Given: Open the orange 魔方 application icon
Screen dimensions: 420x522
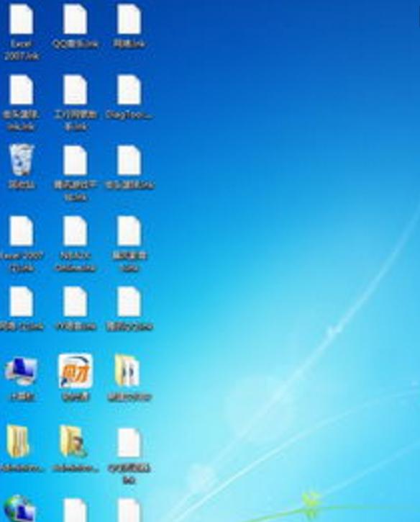Looking at the screenshot, I should 76,372.
